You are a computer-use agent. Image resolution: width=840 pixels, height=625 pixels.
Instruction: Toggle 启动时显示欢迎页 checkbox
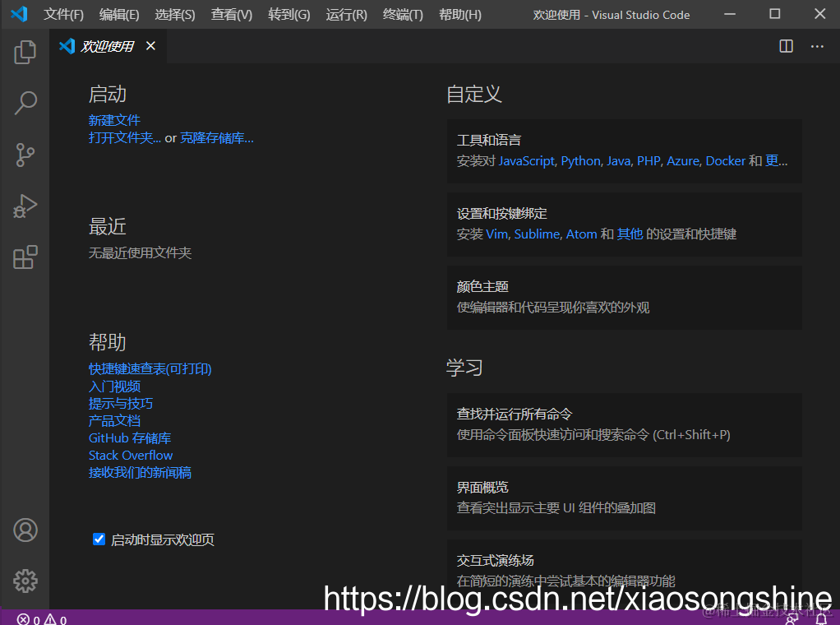point(99,539)
